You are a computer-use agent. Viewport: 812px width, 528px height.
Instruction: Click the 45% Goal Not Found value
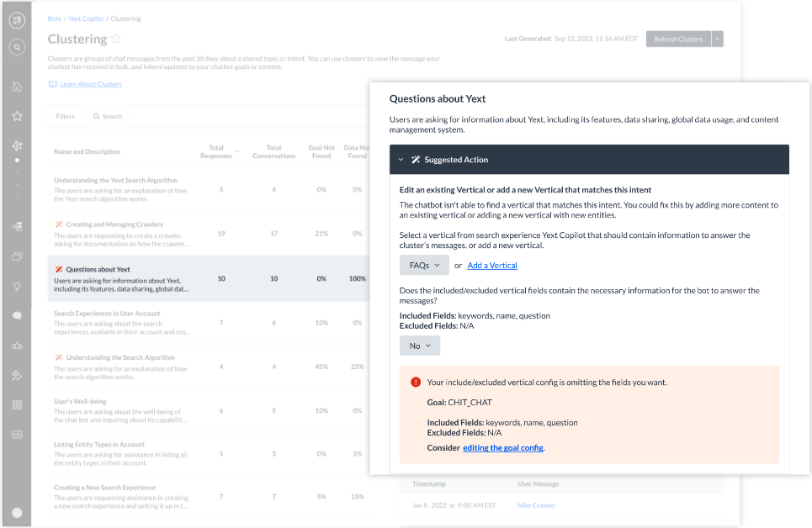[x=321, y=367]
